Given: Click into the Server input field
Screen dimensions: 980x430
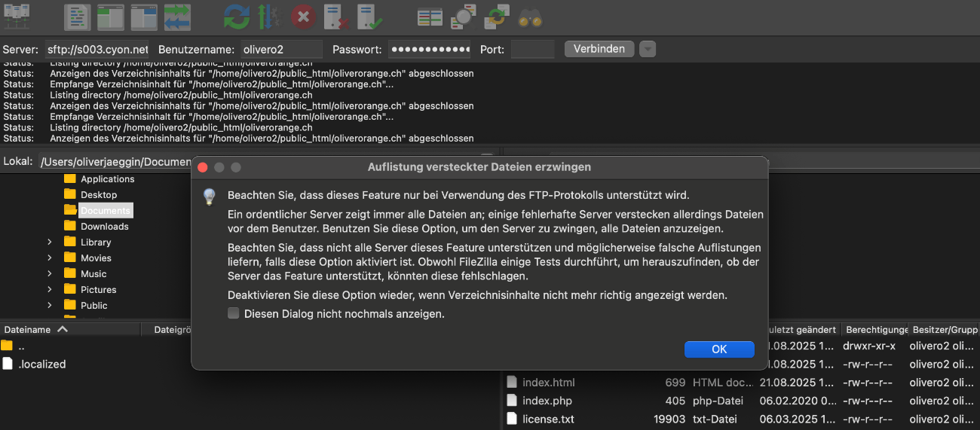Looking at the screenshot, I should coord(97,49).
